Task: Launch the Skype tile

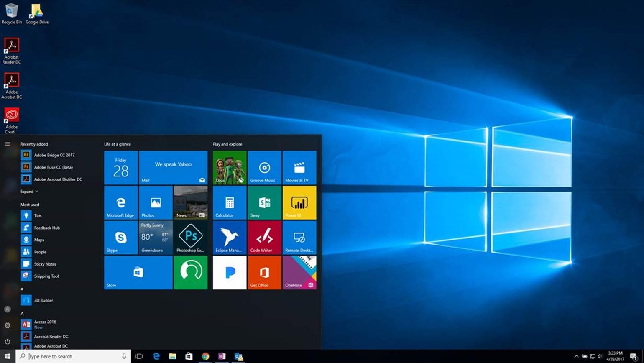Action: click(121, 238)
